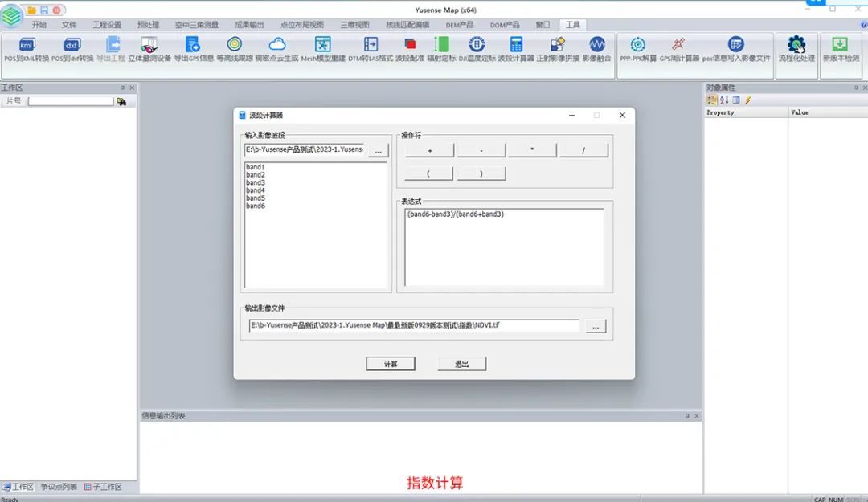Open the PPP-PPK解算 tool
This screenshot has width=868, height=502.
click(x=638, y=46)
